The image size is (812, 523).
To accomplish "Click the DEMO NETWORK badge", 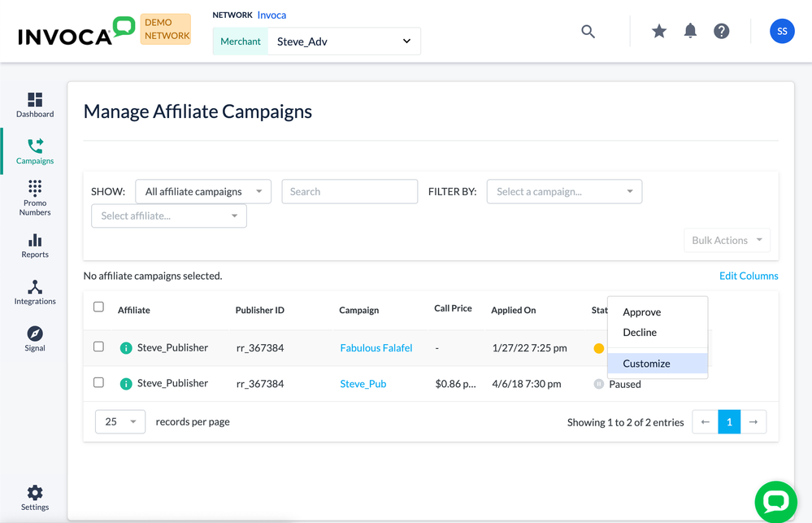I will click(x=166, y=29).
